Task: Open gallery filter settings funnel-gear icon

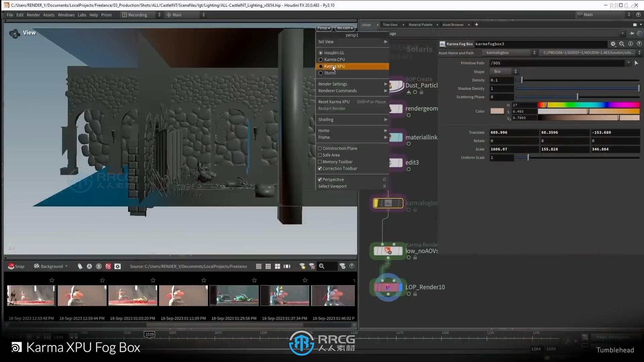Action: (x=342, y=266)
